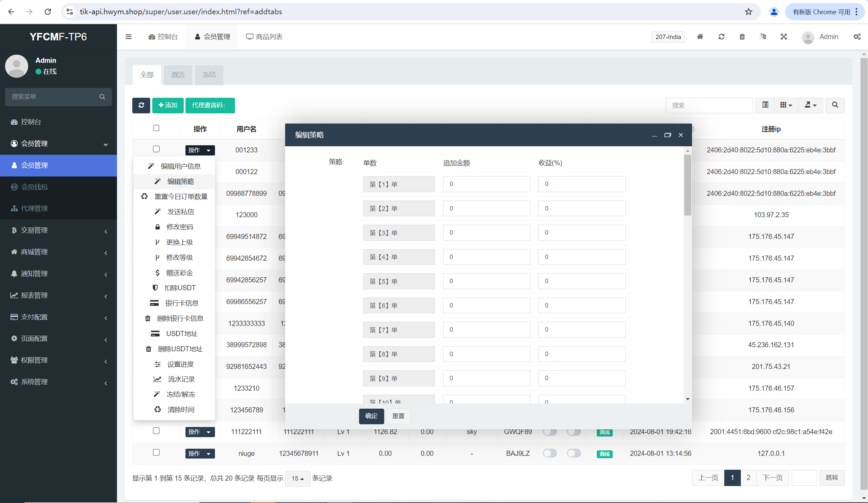Toggle first switch in the niuge row
This screenshot has height=503, width=868.
(x=550, y=453)
